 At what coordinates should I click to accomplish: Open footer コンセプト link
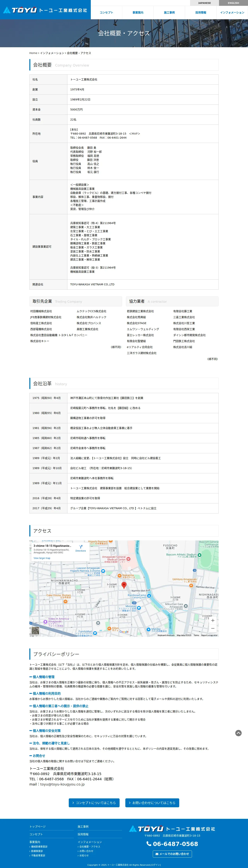[36, 834]
